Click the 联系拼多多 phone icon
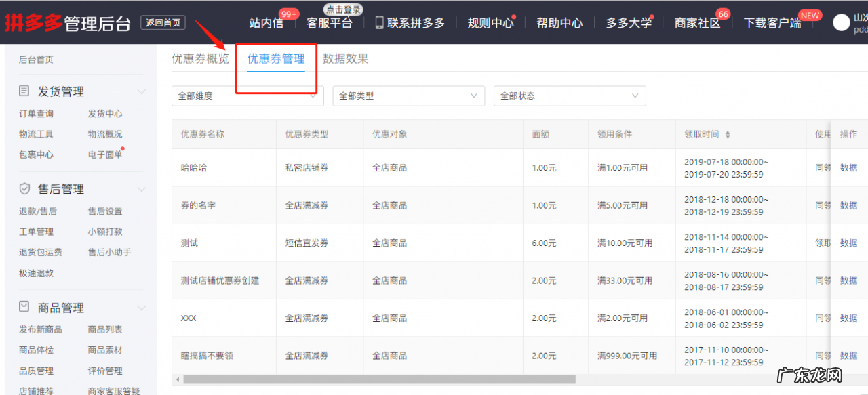The width and height of the screenshot is (868, 395). (378, 22)
